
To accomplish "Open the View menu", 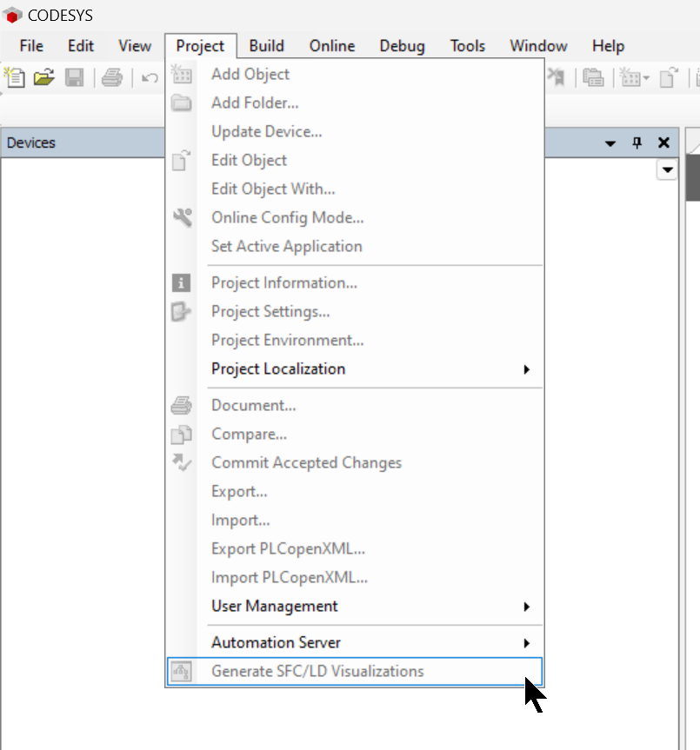I will tap(135, 46).
